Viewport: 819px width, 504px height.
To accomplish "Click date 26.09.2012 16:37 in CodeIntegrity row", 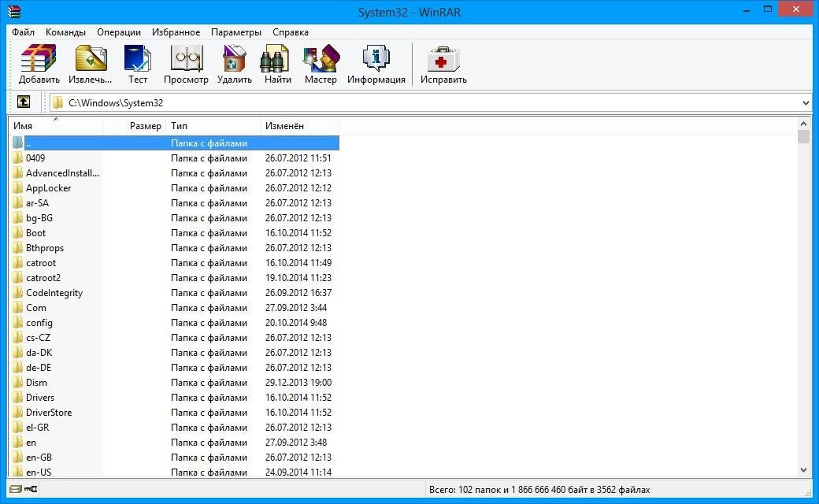I will [x=298, y=293].
